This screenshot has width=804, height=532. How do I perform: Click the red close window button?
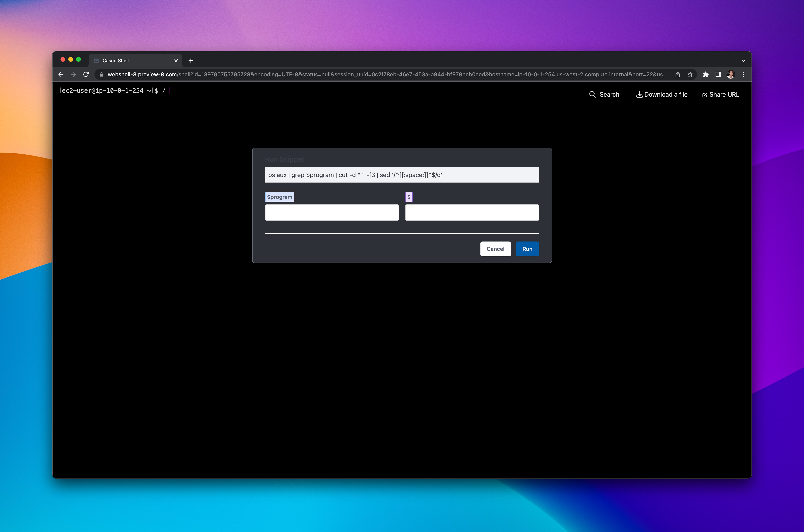[63, 59]
